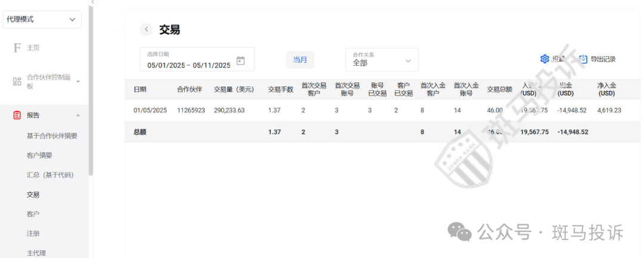644x258 pixels.
Task: Click the 合作伙伴 column header
Action: click(190, 90)
